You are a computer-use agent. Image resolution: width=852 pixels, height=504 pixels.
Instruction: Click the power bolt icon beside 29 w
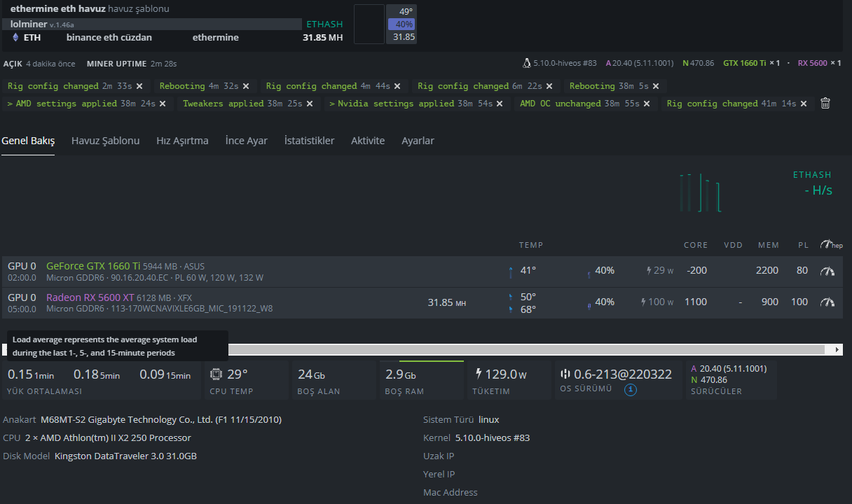coord(649,271)
